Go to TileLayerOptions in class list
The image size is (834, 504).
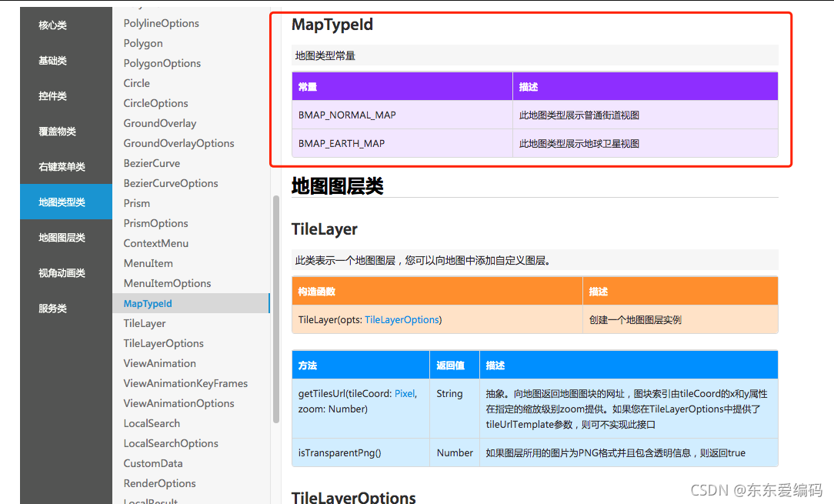point(163,343)
